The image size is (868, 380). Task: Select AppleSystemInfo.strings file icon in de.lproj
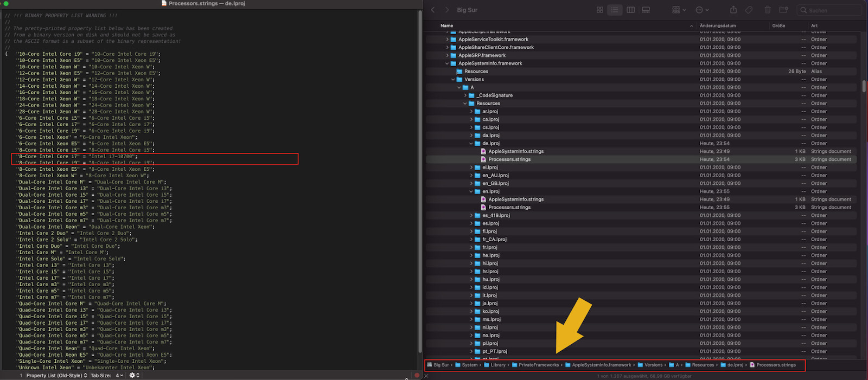pos(483,152)
